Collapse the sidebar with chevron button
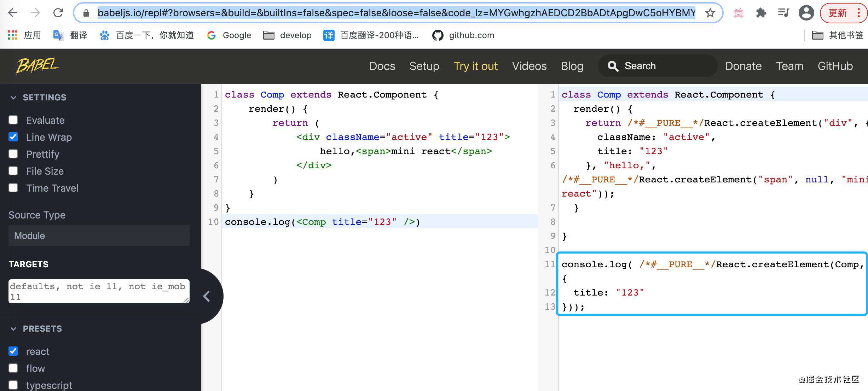Viewport: 868px width, 391px height. coord(207,296)
